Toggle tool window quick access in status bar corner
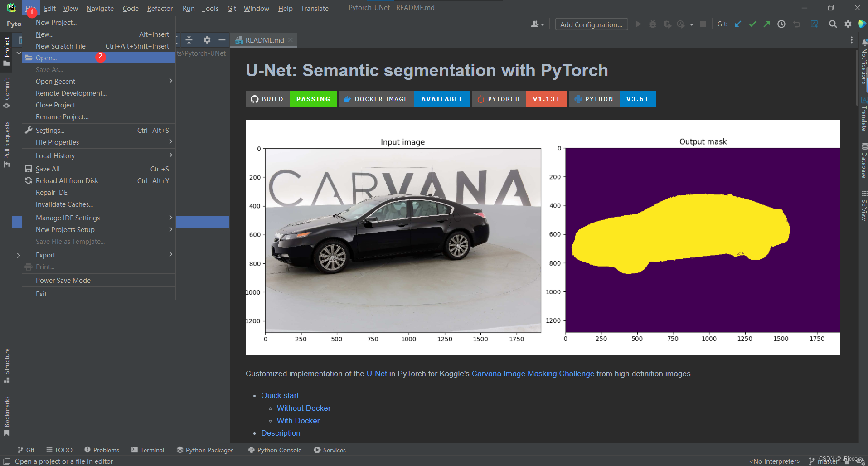The width and height of the screenshot is (868, 466). (7, 461)
